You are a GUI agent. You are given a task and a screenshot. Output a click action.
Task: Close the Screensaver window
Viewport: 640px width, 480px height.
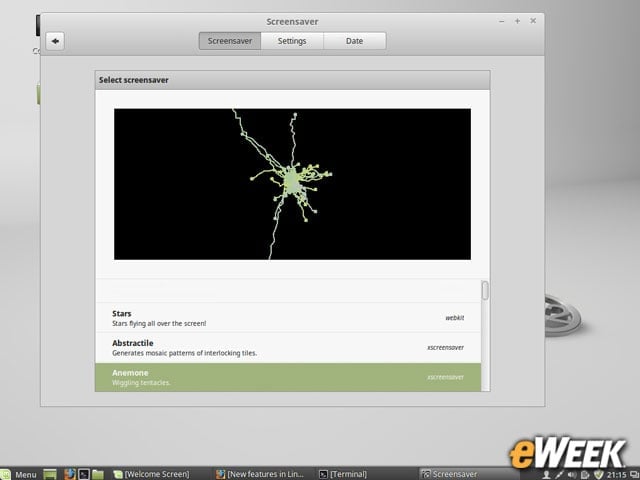[533, 21]
